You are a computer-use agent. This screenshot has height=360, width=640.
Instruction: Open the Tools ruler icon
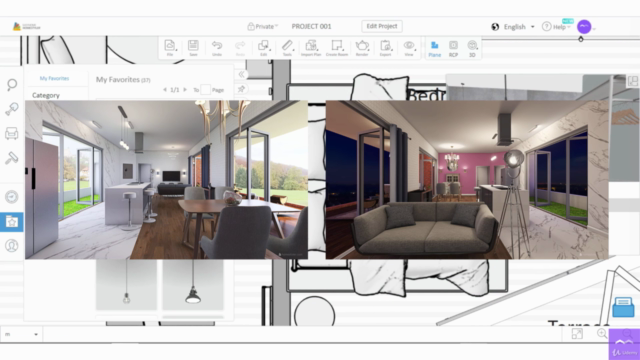[x=287, y=48]
